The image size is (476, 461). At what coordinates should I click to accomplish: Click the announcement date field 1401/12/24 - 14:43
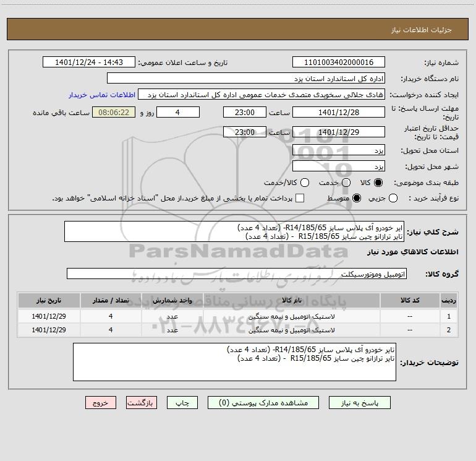(89, 62)
